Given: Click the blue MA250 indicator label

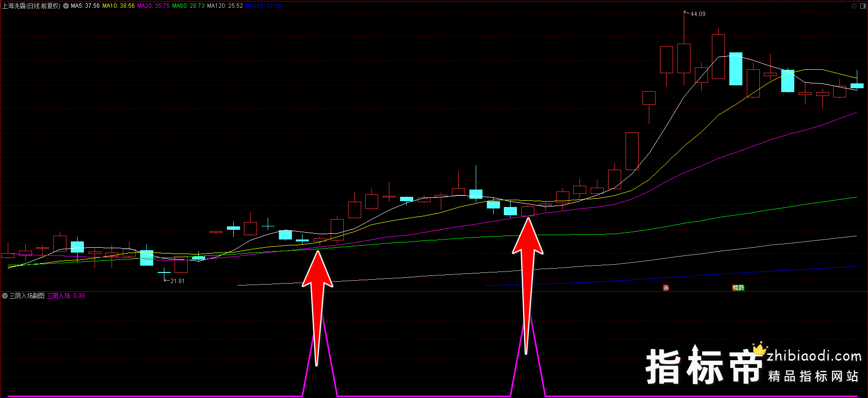Looking at the screenshot, I should (263, 6).
